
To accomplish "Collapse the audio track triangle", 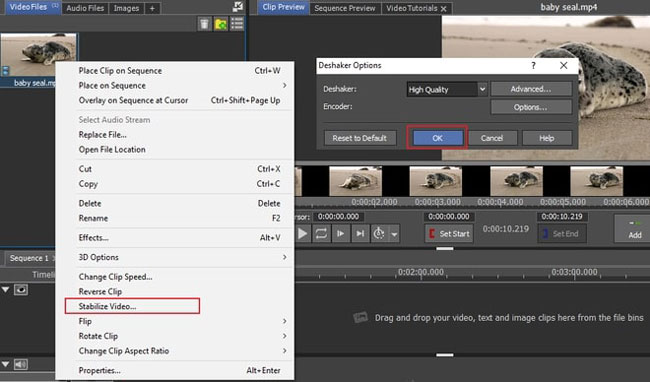I will pos(5,364).
